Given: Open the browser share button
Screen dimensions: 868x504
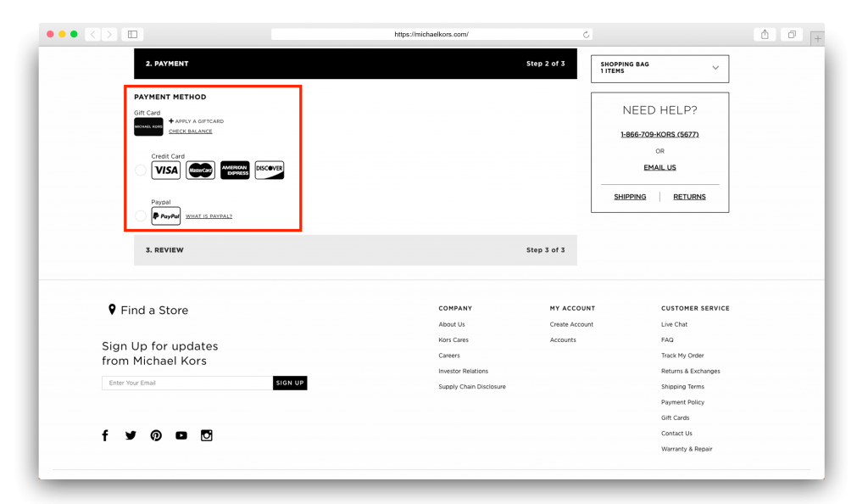Looking at the screenshot, I should click(765, 34).
